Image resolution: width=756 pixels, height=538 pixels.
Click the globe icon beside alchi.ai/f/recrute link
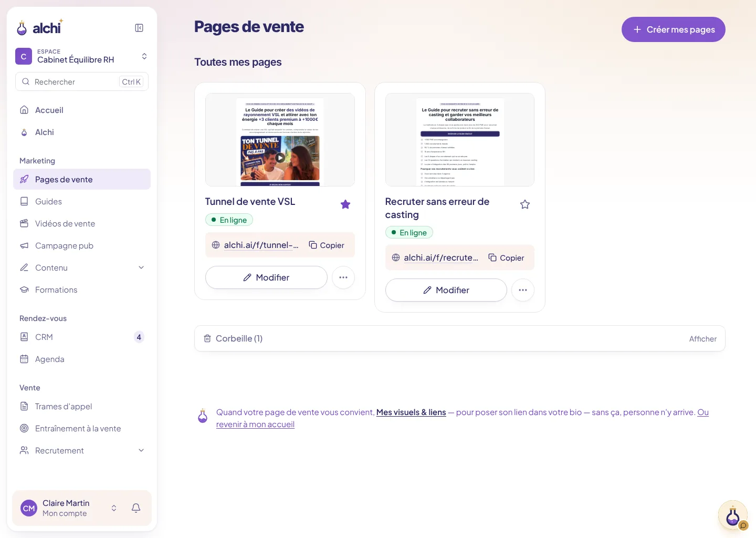[396, 257]
